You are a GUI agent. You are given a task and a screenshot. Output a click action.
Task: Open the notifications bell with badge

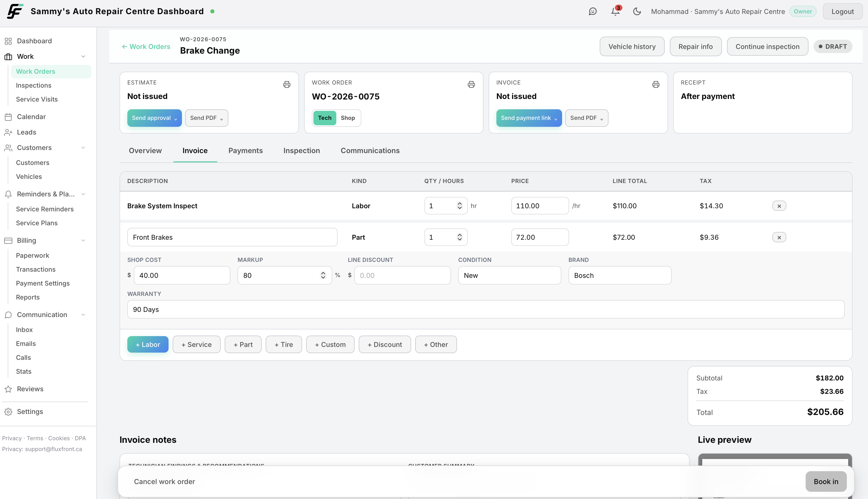pyautogui.click(x=616, y=11)
